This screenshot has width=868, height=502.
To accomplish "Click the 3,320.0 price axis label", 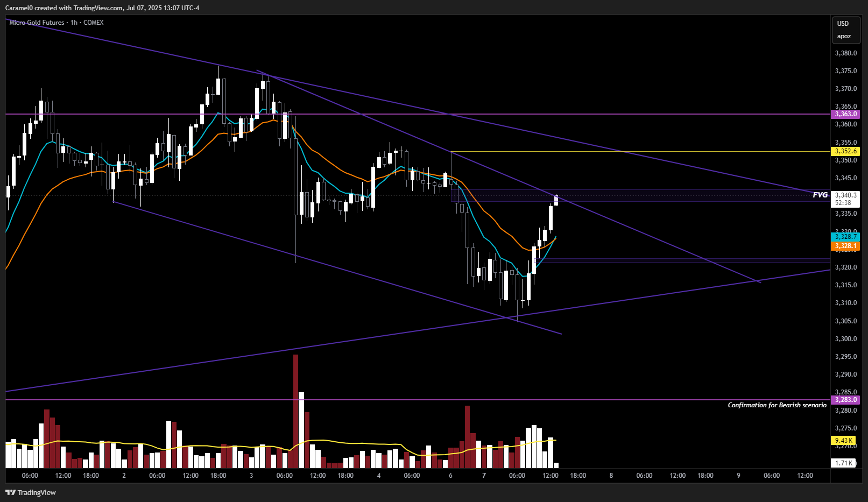I will click(846, 267).
